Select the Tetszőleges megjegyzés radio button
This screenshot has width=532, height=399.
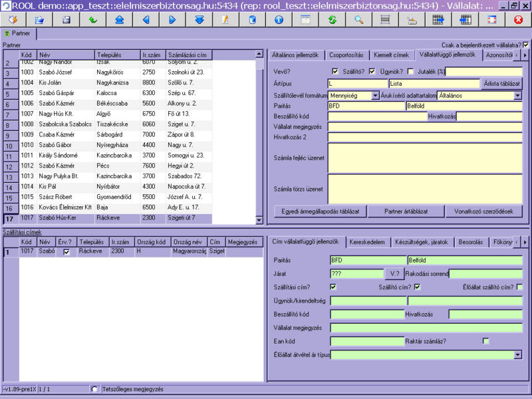pyautogui.click(x=94, y=389)
